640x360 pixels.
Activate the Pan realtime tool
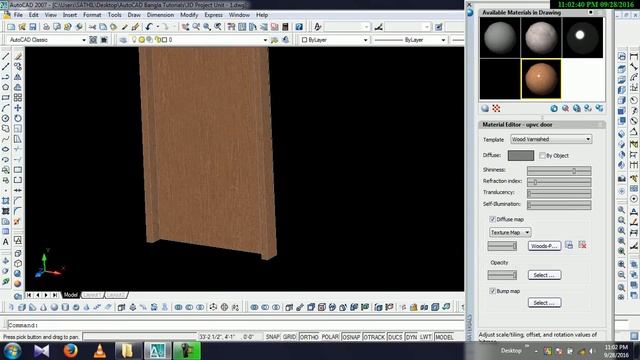click(185, 27)
